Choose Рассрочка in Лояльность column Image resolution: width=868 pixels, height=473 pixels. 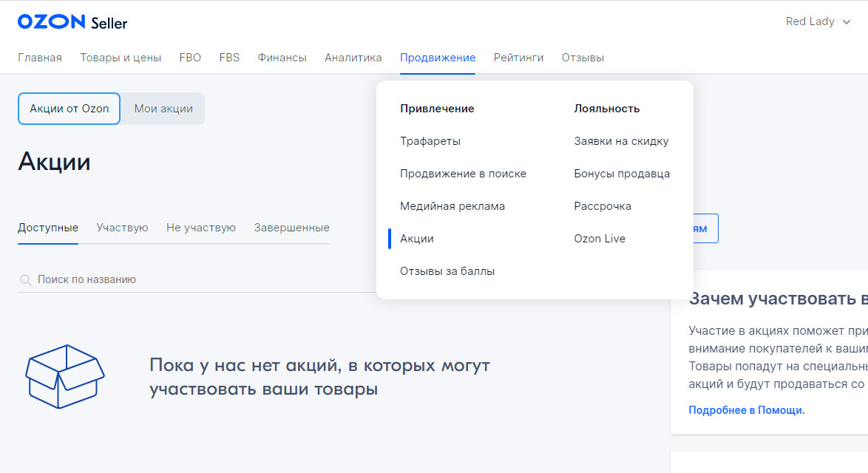(603, 206)
